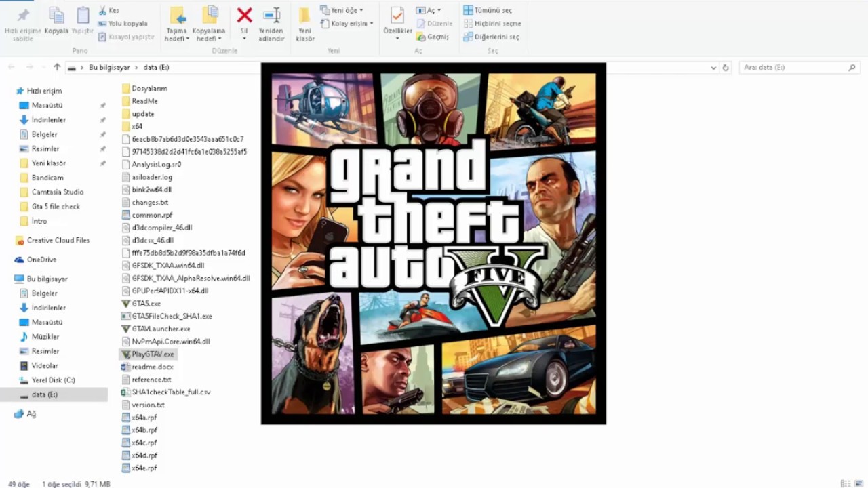The image size is (868, 488).
Task: Select the x64 folder
Action: tap(137, 127)
